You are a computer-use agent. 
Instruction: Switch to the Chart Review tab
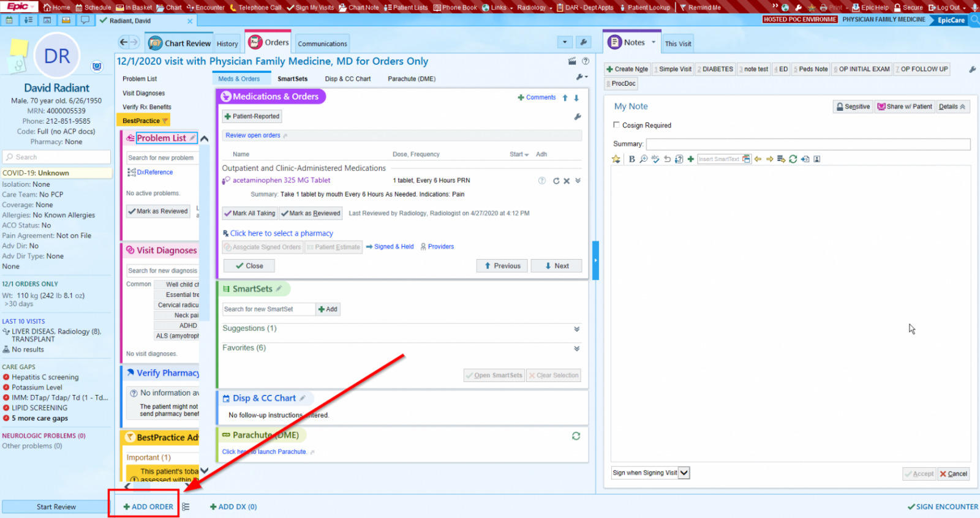click(x=180, y=43)
